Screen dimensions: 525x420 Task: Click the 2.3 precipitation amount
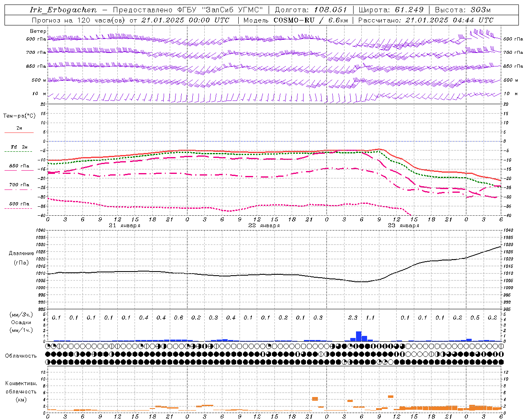pyautogui.click(x=353, y=318)
